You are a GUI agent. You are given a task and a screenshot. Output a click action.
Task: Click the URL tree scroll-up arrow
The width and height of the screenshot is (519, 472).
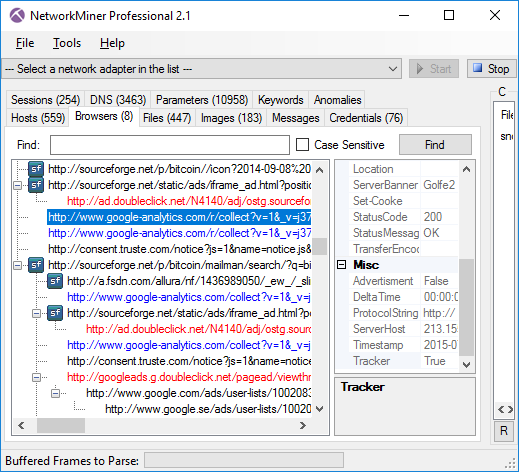[320, 170]
